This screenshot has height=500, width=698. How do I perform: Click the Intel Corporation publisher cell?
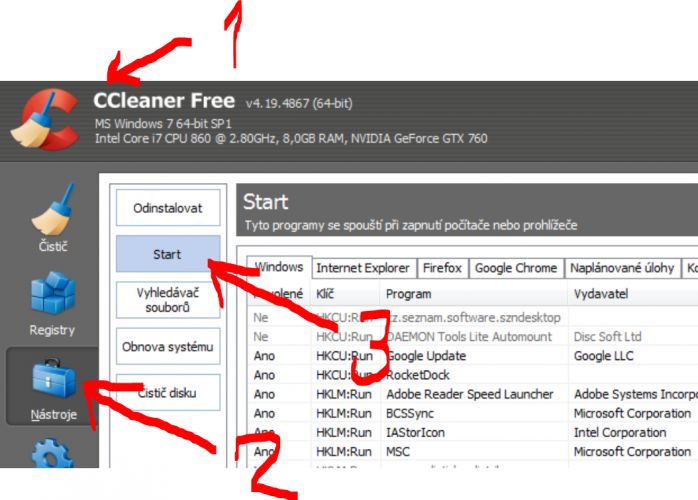click(620, 433)
